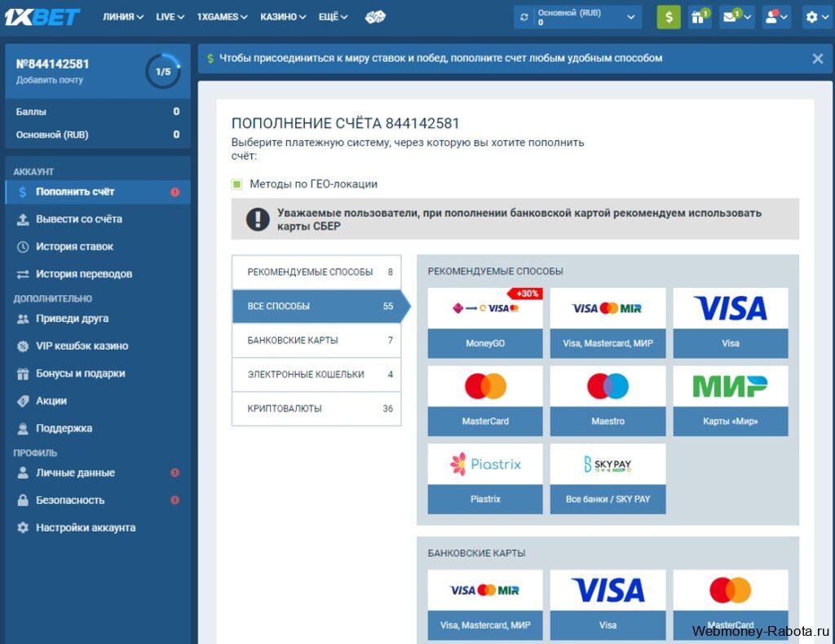Open История переводов in sidebar
The width and height of the screenshot is (835, 644).
[x=98, y=274]
